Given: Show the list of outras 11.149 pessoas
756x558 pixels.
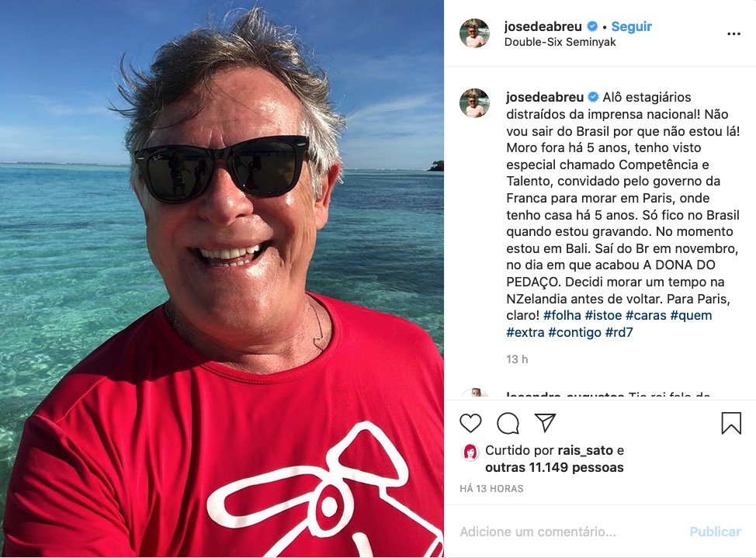Looking at the screenshot, I should point(554,467).
